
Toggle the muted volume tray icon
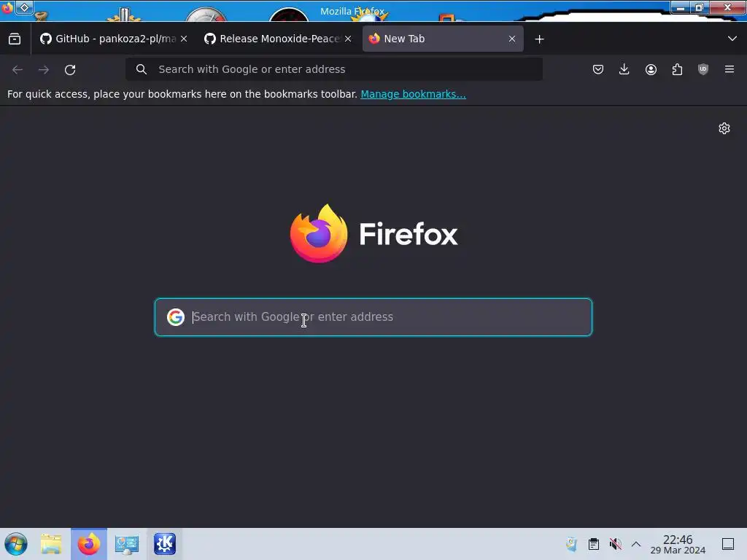click(616, 544)
